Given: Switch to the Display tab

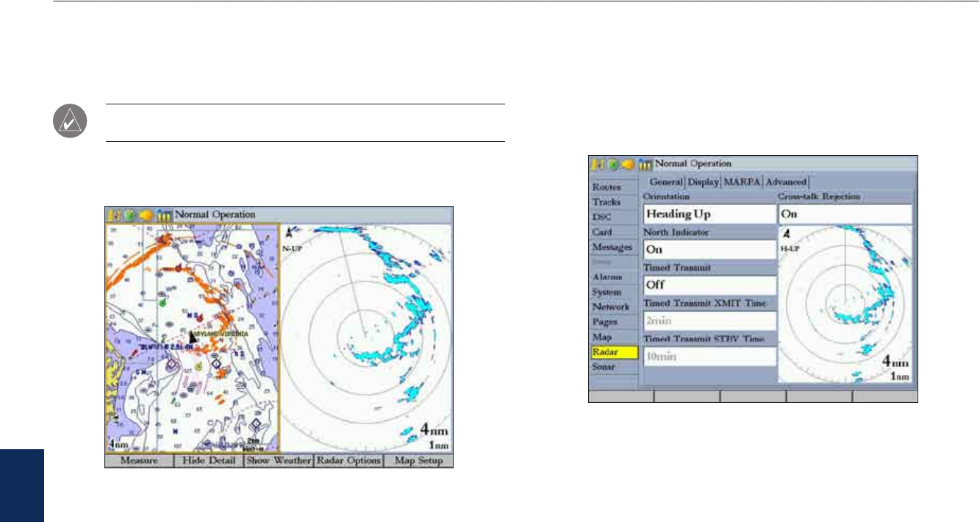Looking at the screenshot, I should tap(703, 182).
